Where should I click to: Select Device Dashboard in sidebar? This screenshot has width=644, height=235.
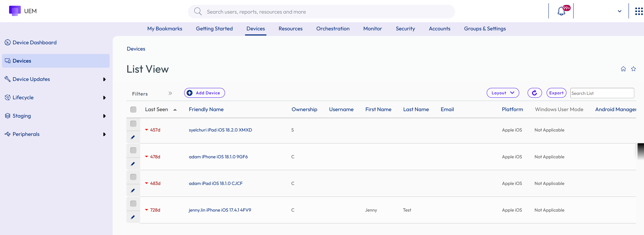point(34,42)
